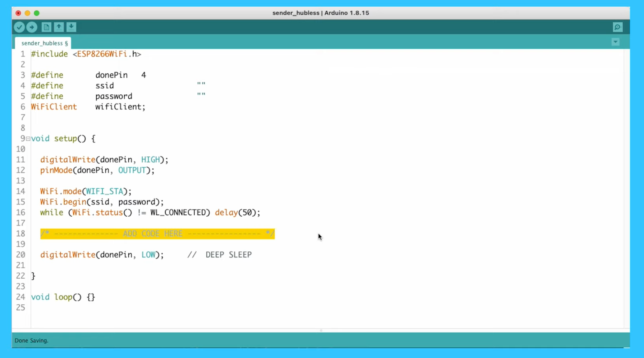Create a new sketch
This screenshot has width=644, height=358.
click(46, 27)
